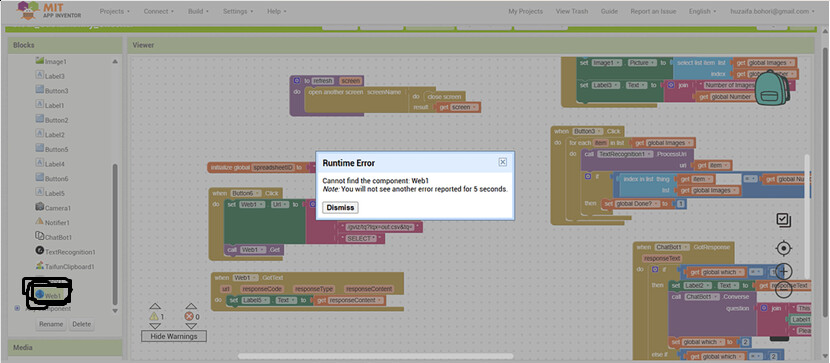Open the Projects dropdown menu

coord(115,11)
